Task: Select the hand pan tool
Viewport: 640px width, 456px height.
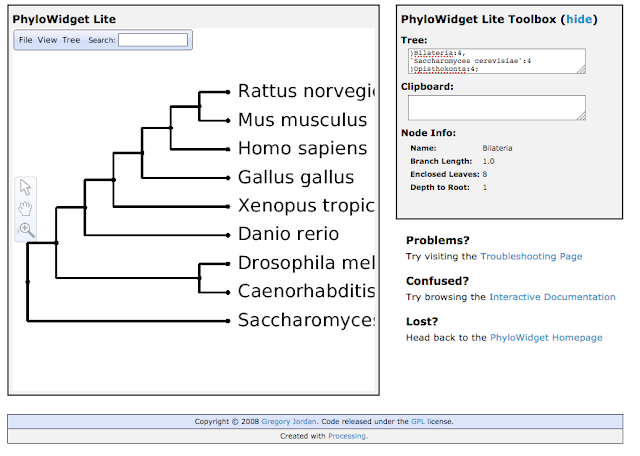Action: coord(26,209)
